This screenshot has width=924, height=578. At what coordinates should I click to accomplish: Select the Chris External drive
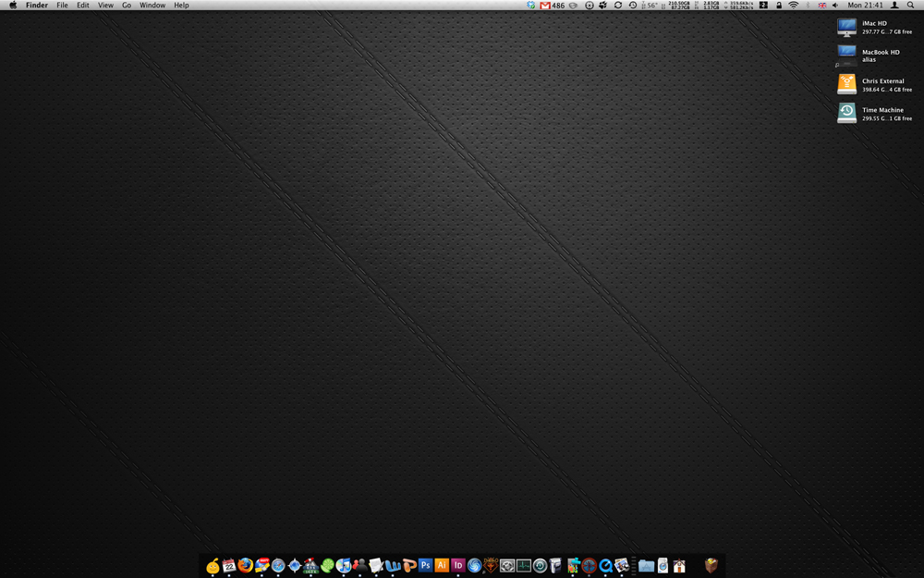pos(846,84)
